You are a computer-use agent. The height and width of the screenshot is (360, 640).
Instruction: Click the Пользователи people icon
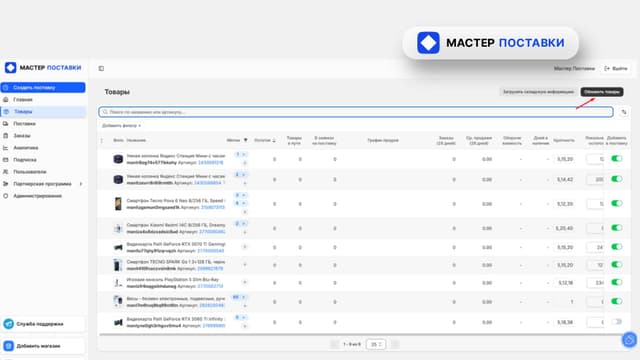(x=6, y=172)
